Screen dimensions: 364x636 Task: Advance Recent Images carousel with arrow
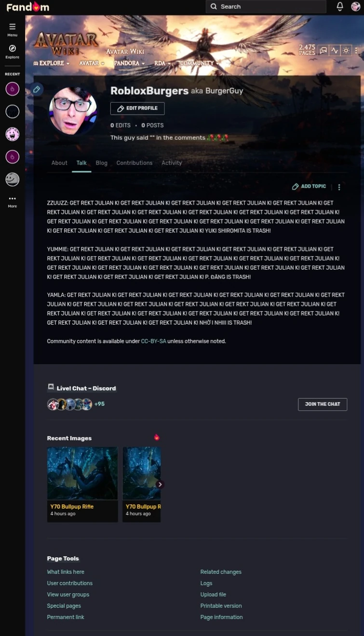160,484
